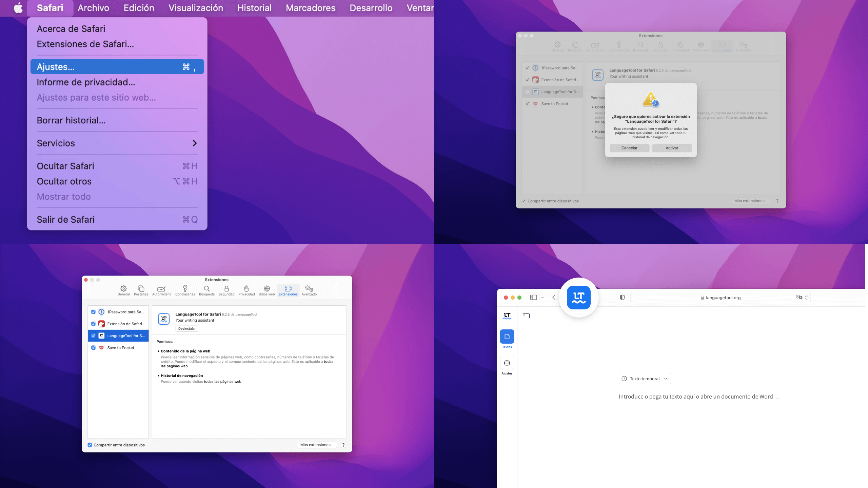Choose Ocultar otros
The width and height of the screenshot is (868, 488).
[x=117, y=181]
